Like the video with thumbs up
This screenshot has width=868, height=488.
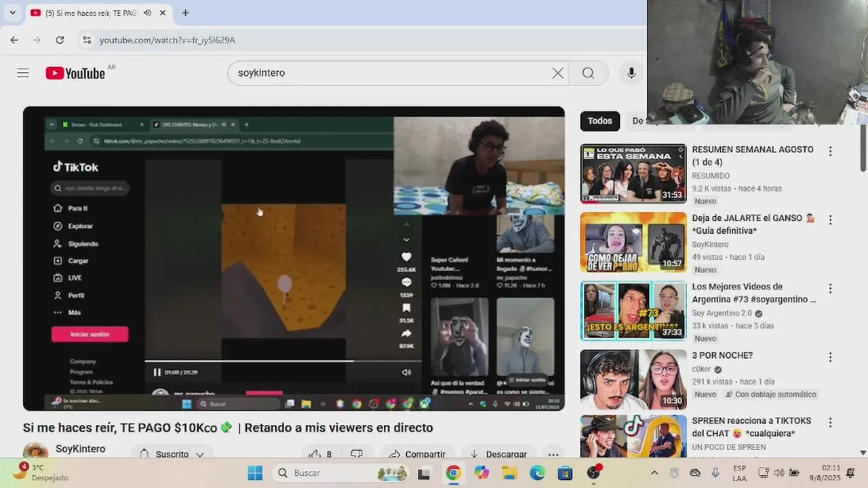click(x=319, y=454)
